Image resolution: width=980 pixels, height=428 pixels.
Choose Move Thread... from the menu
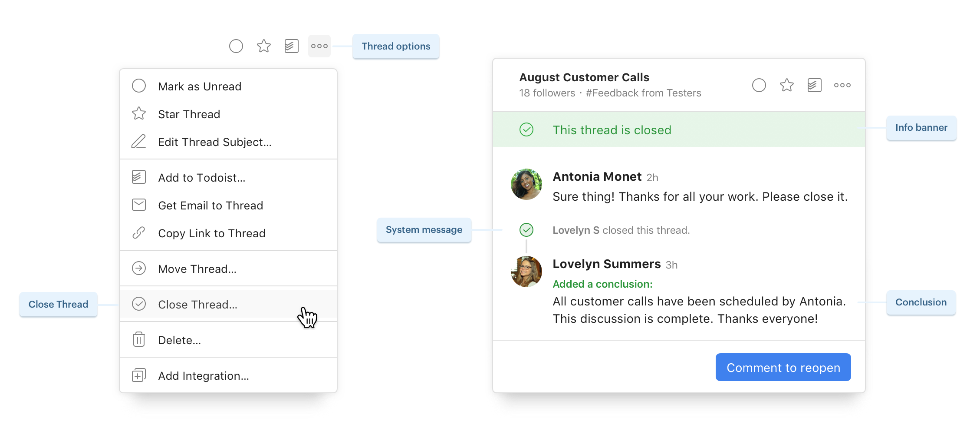(x=197, y=269)
